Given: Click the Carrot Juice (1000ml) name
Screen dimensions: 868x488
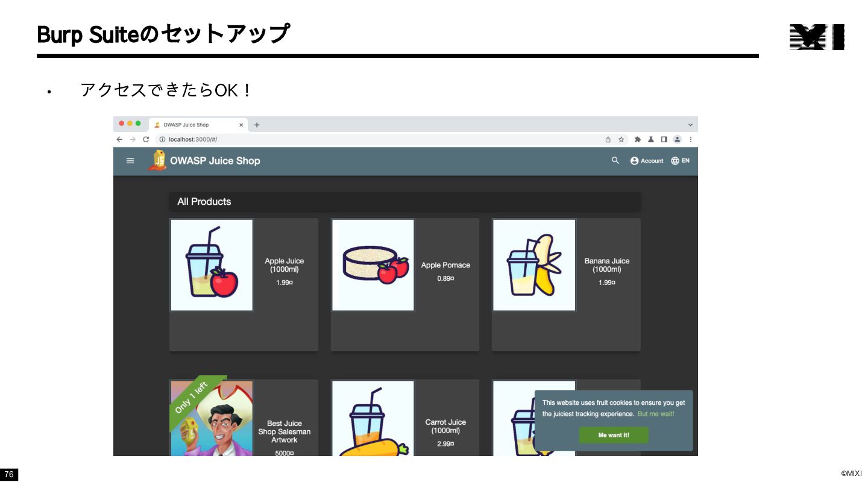Looking at the screenshot, I should [445, 427].
